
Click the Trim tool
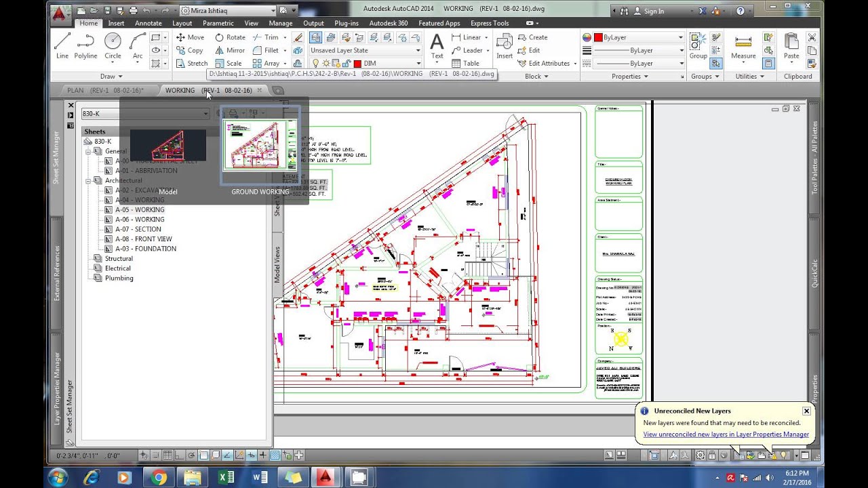[266, 37]
